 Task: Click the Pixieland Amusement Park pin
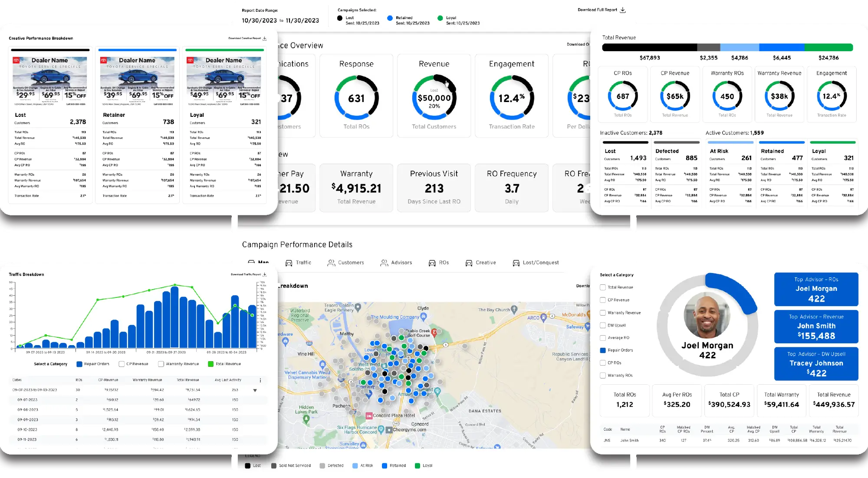coord(437,392)
